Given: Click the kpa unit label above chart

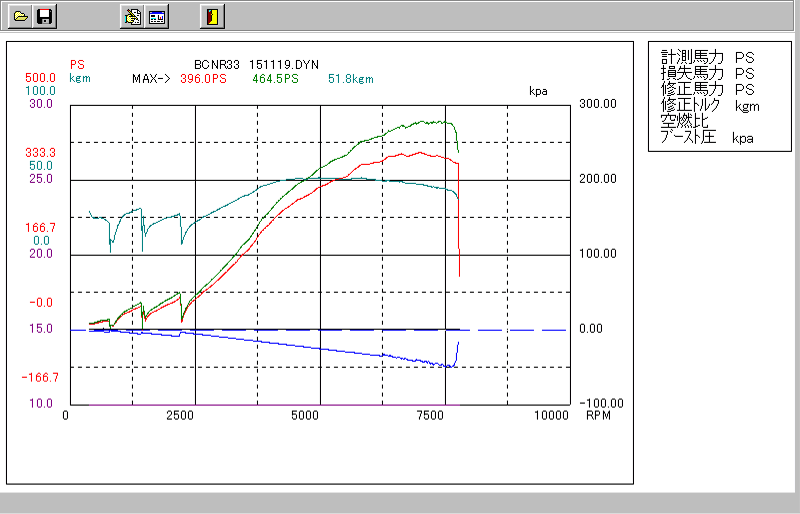Looking at the screenshot, I should [x=540, y=90].
